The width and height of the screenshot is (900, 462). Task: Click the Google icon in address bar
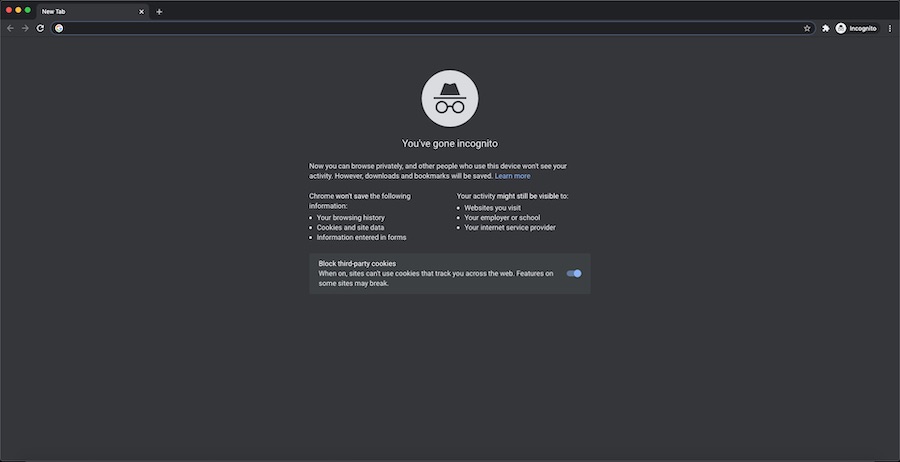click(59, 28)
